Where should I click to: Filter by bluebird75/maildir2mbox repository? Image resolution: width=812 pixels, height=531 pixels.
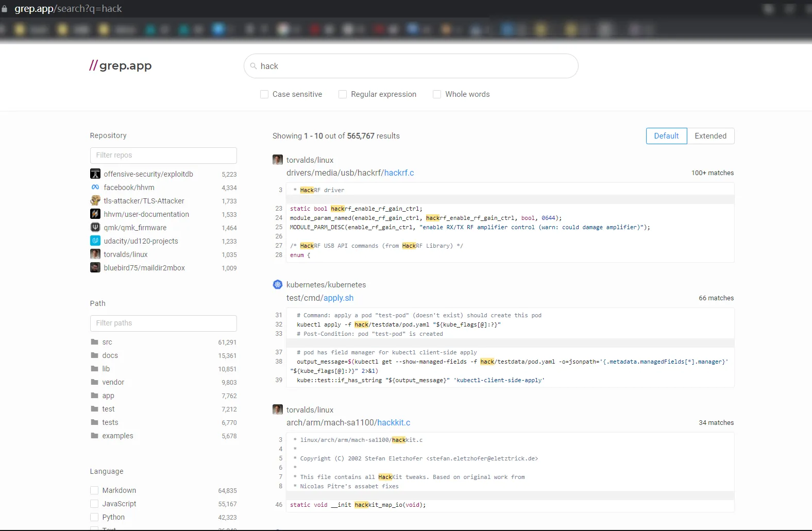[x=163, y=268]
